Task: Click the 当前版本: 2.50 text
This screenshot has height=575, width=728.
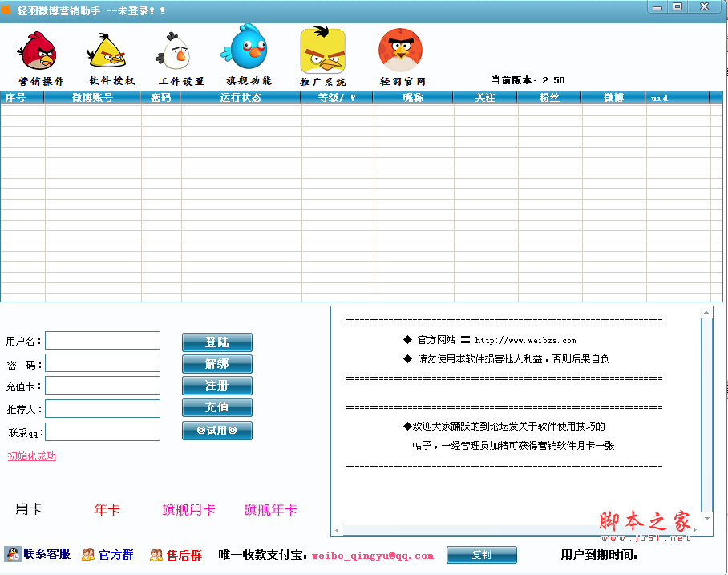Action: pos(528,80)
